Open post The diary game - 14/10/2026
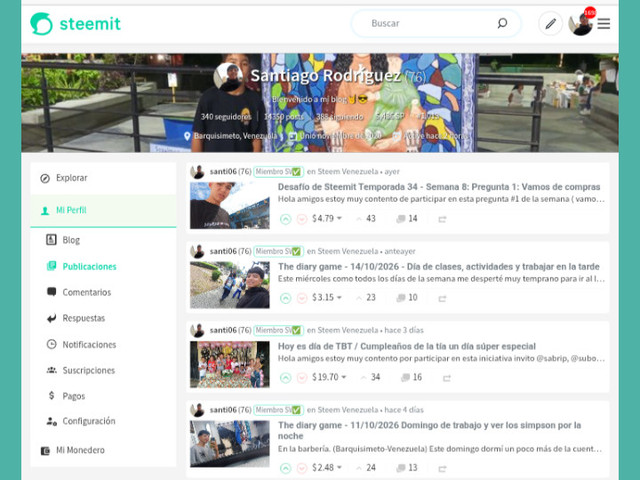Viewport: 640px width, 480px height. [439, 267]
